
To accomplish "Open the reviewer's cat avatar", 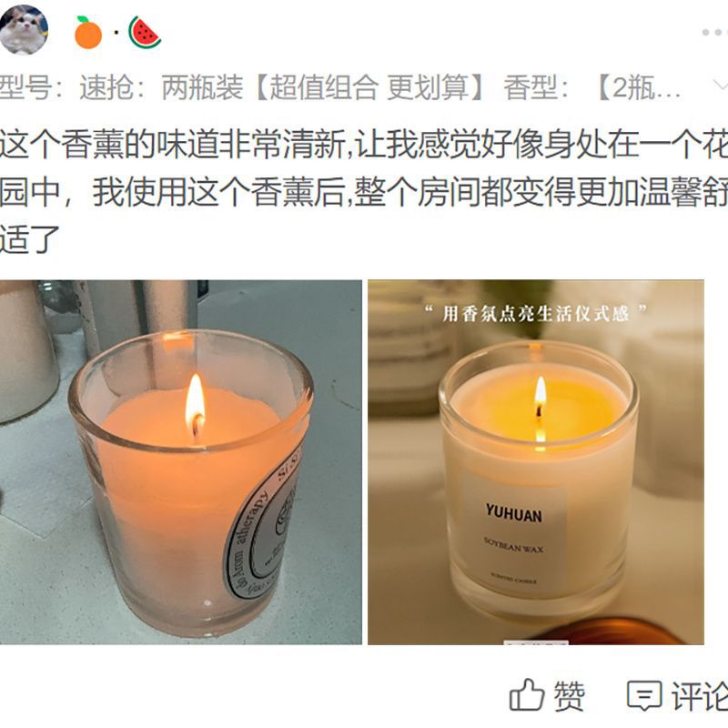I will coord(24,30).
